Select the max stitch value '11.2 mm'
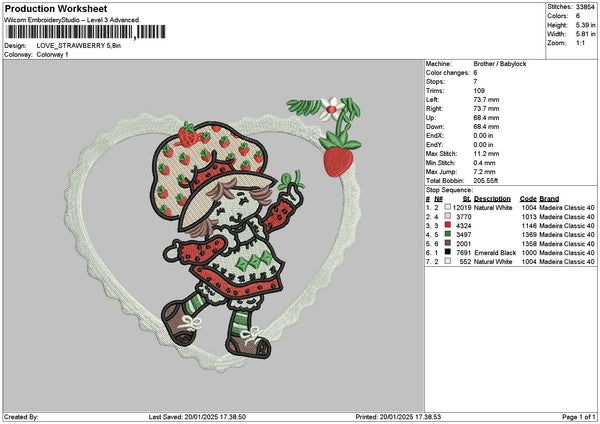 (486, 154)
